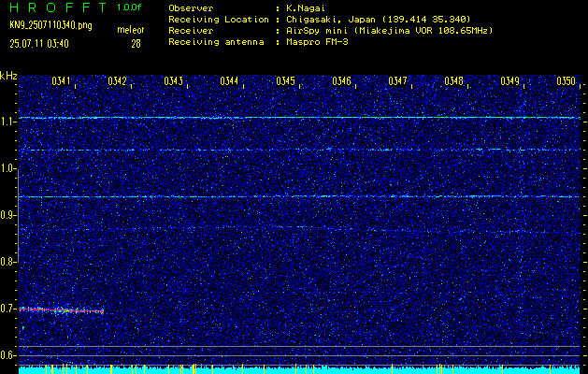Click the 0.7 kHz axis label
588x374 pixels.
coord(7,309)
